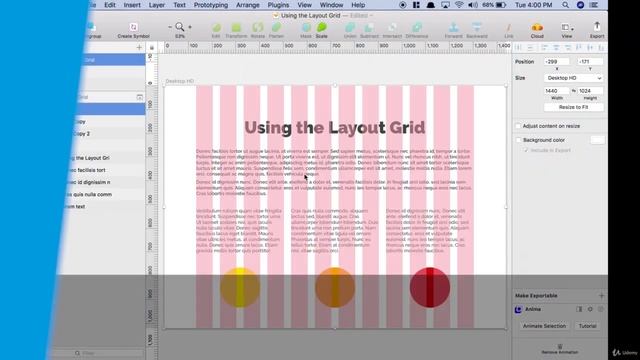640x360 pixels.
Task: Open the Prototyping menu
Action: pos(211,5)
